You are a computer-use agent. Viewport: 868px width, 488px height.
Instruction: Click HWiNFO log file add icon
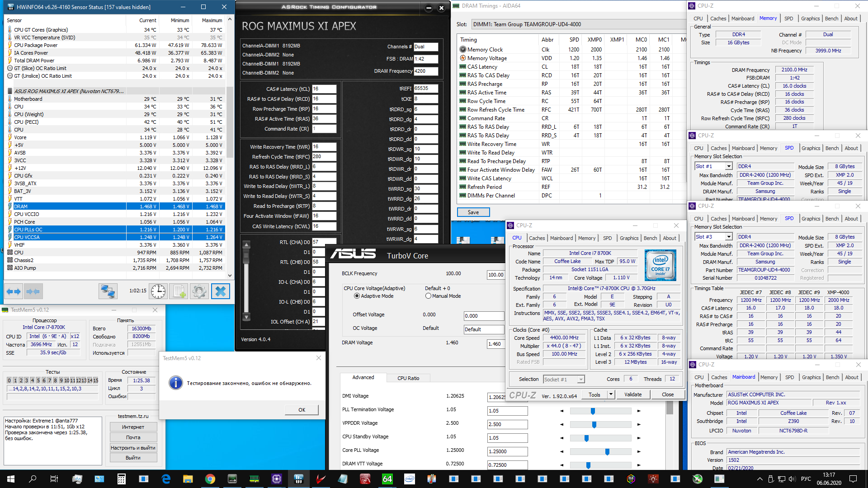(x=179, y=291)
